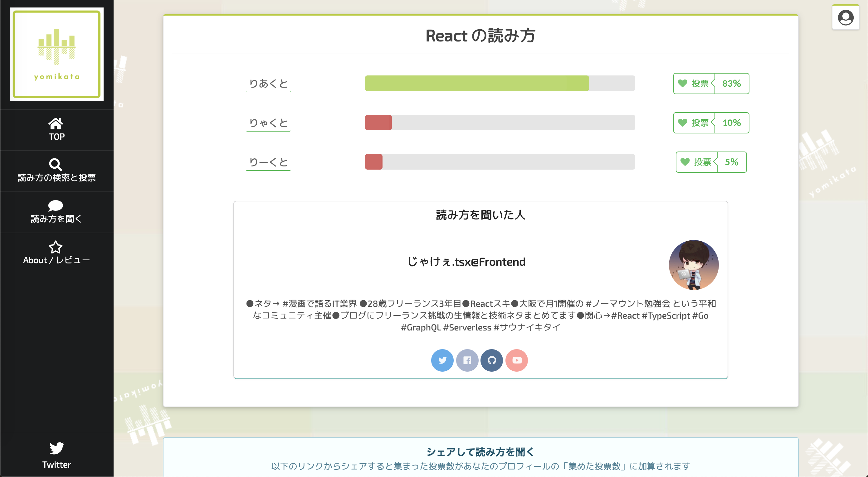Click the profile avatar image
Viewport: 868px width, 477px height.
coord(694,265)
